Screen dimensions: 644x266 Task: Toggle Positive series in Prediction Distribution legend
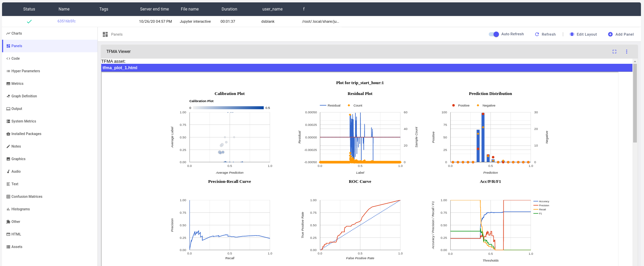click(460, 106)
